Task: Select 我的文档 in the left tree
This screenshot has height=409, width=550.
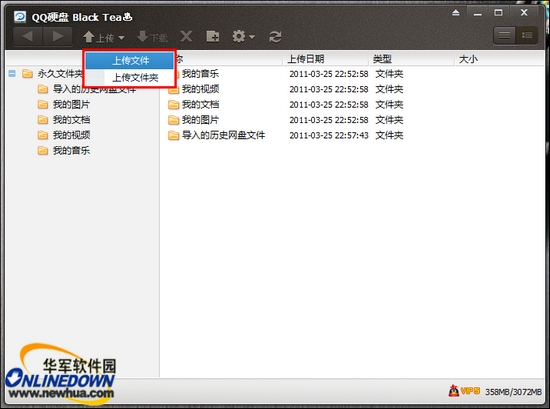Action: (71, 120)
